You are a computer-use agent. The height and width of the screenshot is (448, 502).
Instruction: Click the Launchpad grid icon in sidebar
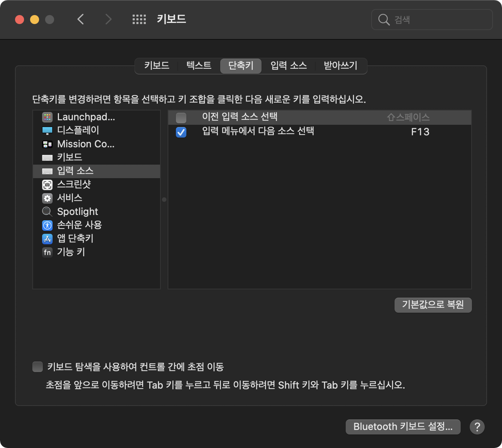tap(47, 117)
